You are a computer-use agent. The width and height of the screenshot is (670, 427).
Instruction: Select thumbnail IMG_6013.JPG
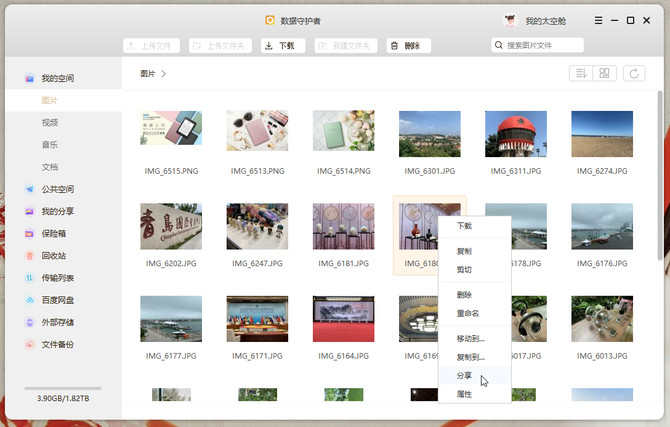[x=602, y=319]
